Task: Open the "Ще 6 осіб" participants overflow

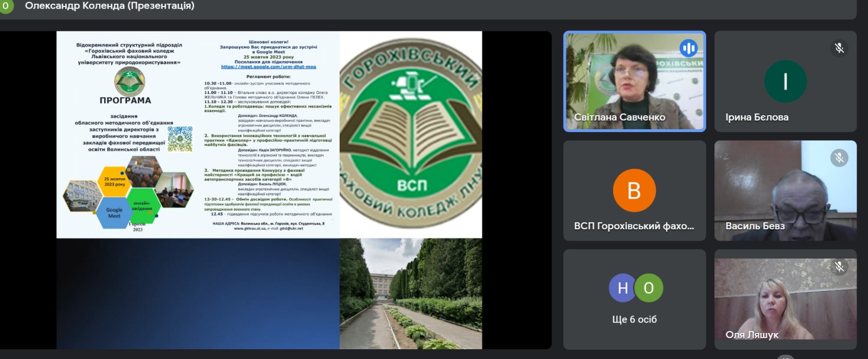Action: click(634, 319)
